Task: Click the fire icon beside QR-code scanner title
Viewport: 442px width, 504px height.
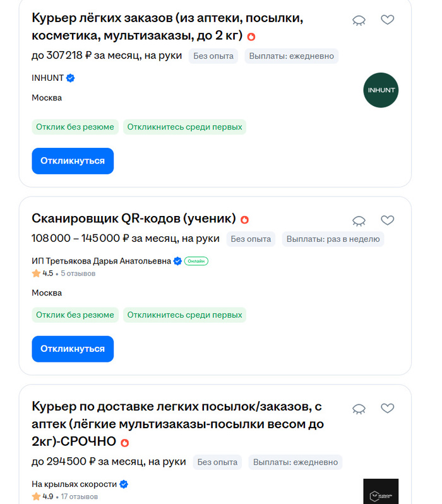Action: click(245, 220)
